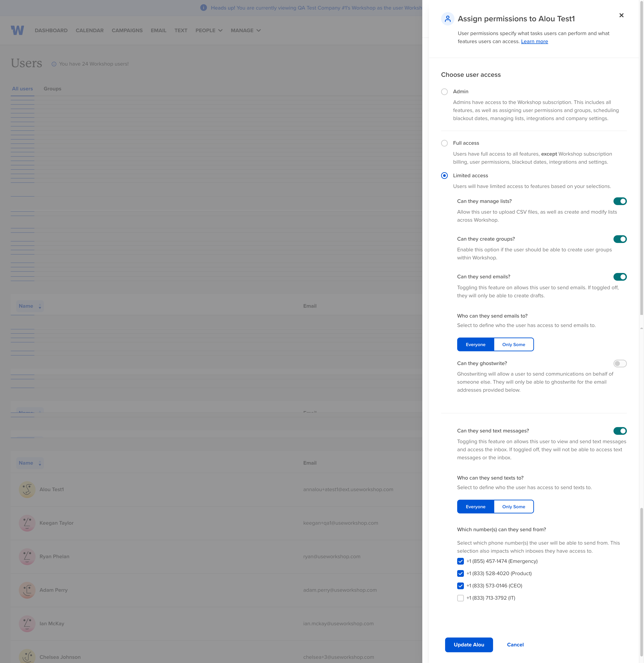Click the info icon in heads-up banner

pos(203,8)
